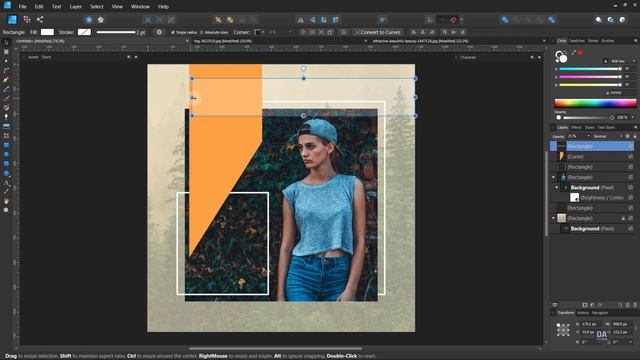
Task: Click the color picker eyedropper in the Color panel
Action: coord(573,53)
